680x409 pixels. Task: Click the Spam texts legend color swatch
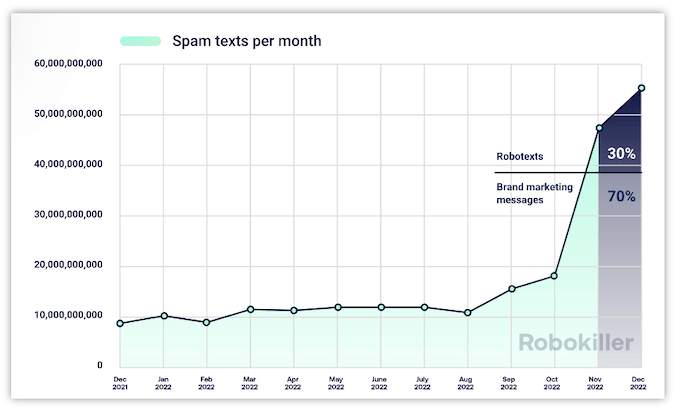[x=141, y=41]
